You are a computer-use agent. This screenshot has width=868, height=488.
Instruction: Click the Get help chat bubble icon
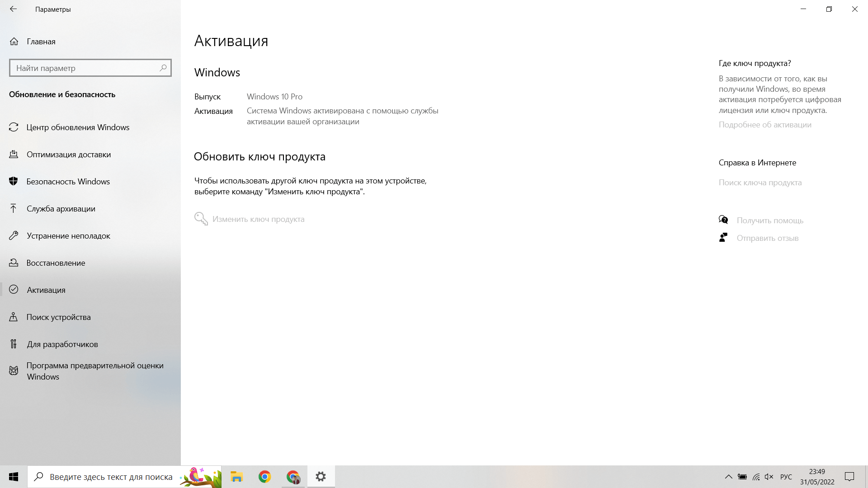[x=723, y=220]
